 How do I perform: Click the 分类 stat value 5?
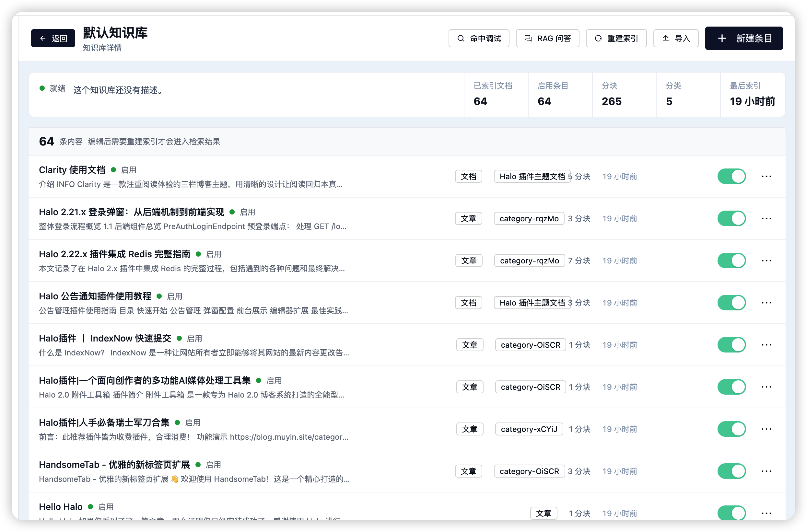click(x=669, y=101)
